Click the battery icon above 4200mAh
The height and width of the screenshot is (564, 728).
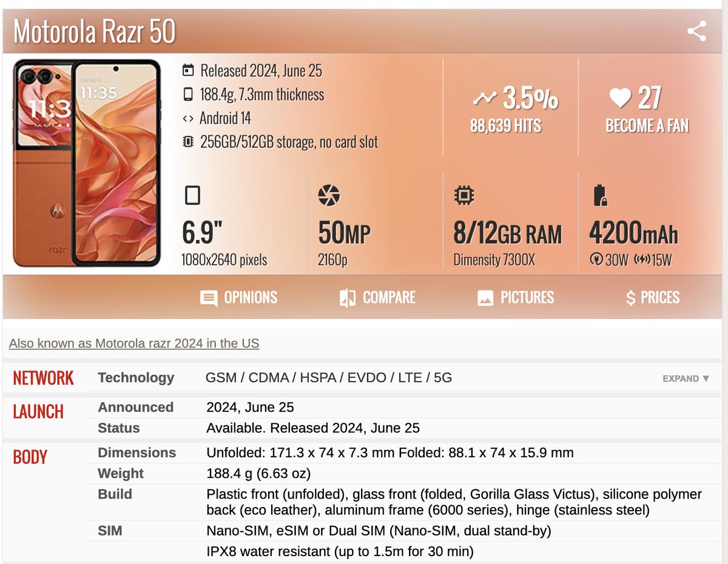pyautogui.click(x=599, y=195)
